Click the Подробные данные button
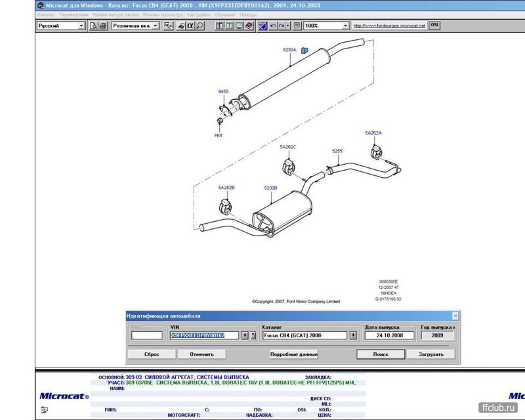This screenshot has height=420, width=525. tap(293, 354)
